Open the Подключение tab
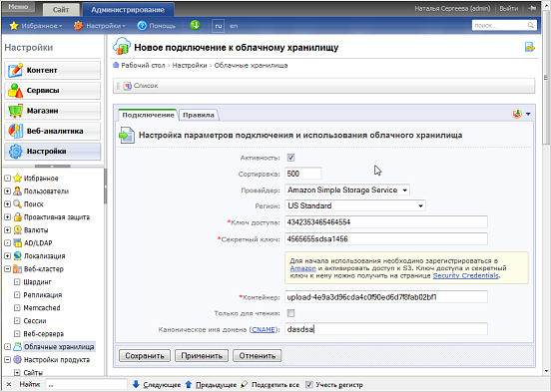The width and height of the screenshot is (551, 392). (148, 115)
